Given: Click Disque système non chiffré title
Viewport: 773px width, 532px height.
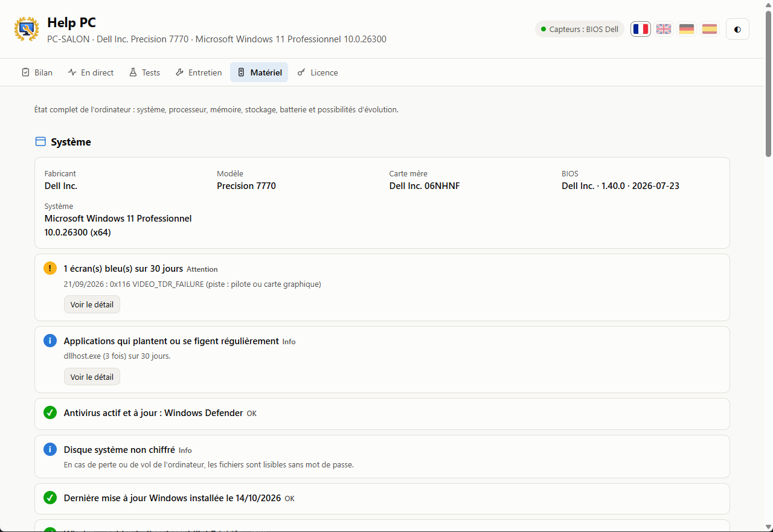Looking at the screenshot, I should click(120, 450).
